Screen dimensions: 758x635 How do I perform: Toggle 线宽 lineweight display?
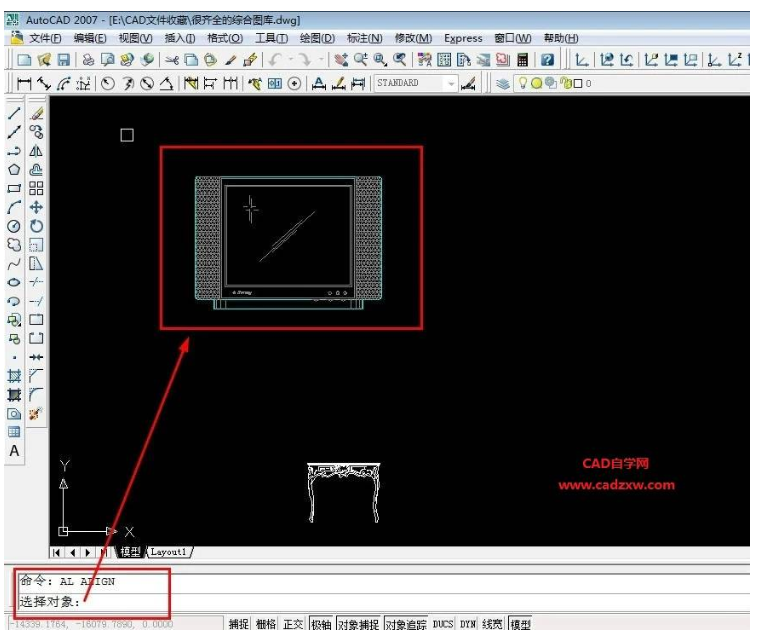click(x=492, y=624)
